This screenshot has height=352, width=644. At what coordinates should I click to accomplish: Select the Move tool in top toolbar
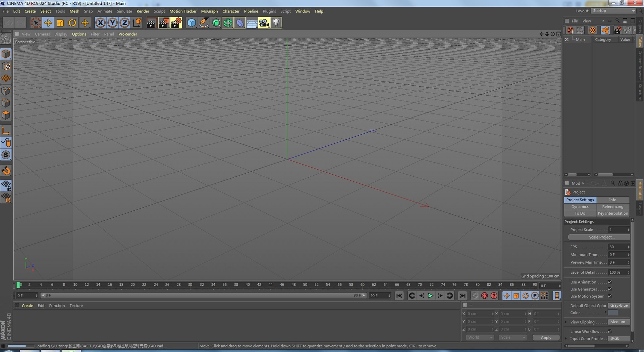[48, 23]
